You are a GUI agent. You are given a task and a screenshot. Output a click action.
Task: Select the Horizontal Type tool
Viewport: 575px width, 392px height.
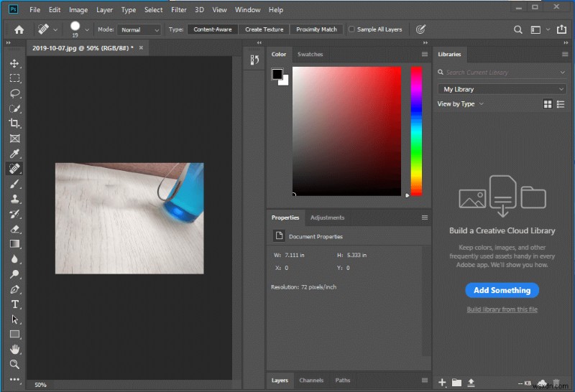(x=14, y=304)
